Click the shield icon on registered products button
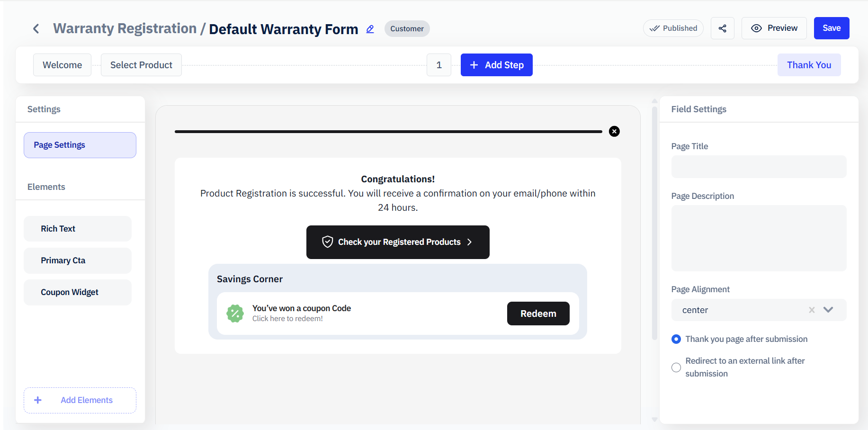Screen dimensions: 868x430 coord(328,242)
